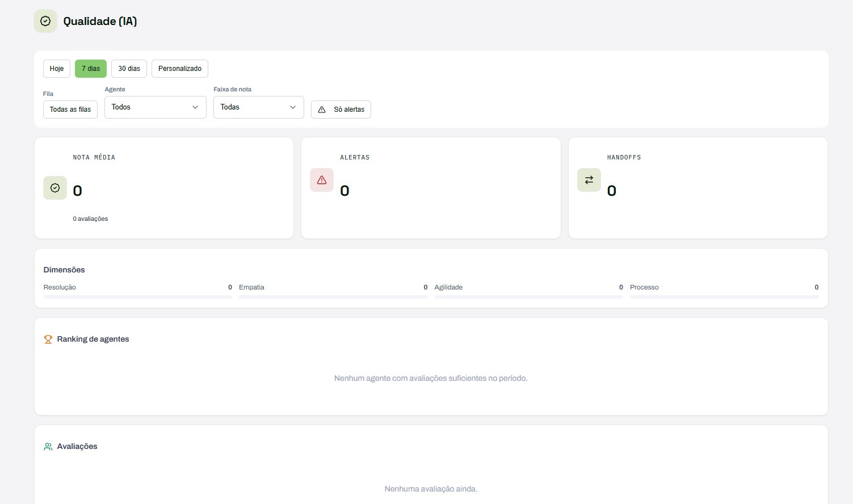This screenshot has height=504, width=853.
Task: Click the Faixa de nota dropdown chevron
Action: click(293, 107)
